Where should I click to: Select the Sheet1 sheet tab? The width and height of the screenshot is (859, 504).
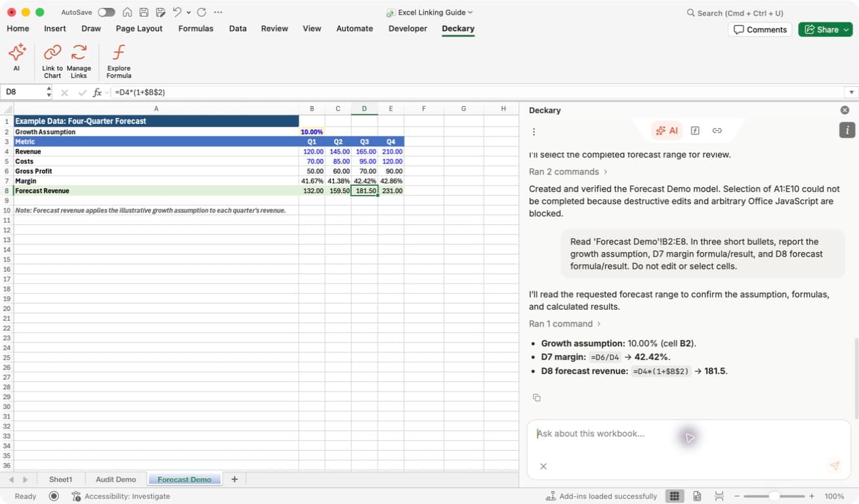(61, 480)
